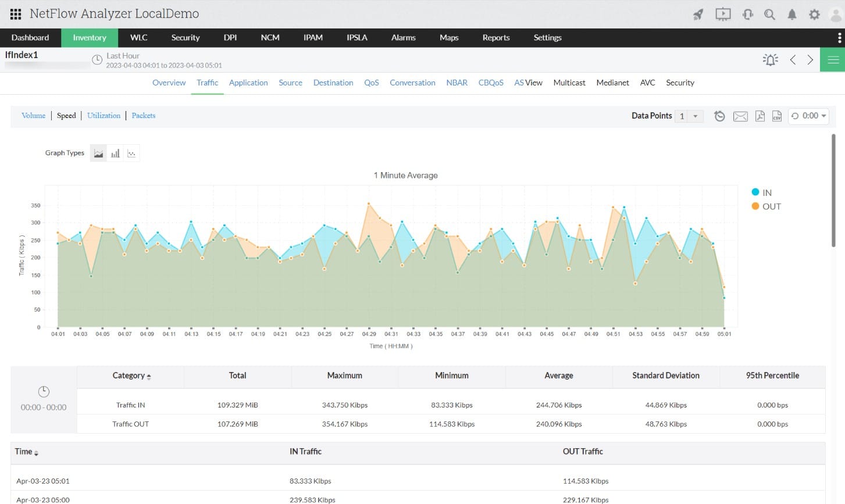Open the search magnifier icon

[x=770, y=15]
